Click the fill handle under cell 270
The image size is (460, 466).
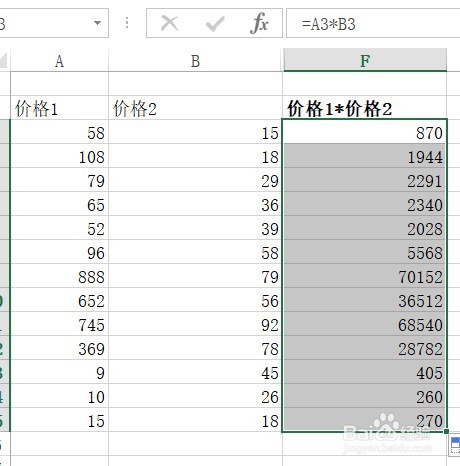pyautogui.click(x=446, y=432)
